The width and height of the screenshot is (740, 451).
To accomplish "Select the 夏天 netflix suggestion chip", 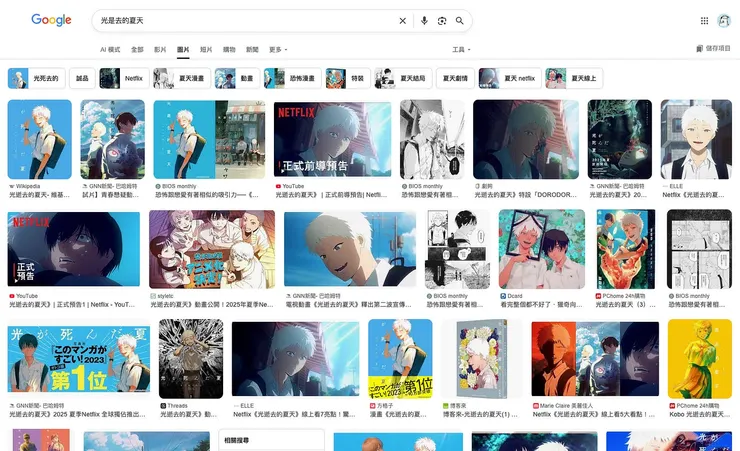I will click(510, 78).
